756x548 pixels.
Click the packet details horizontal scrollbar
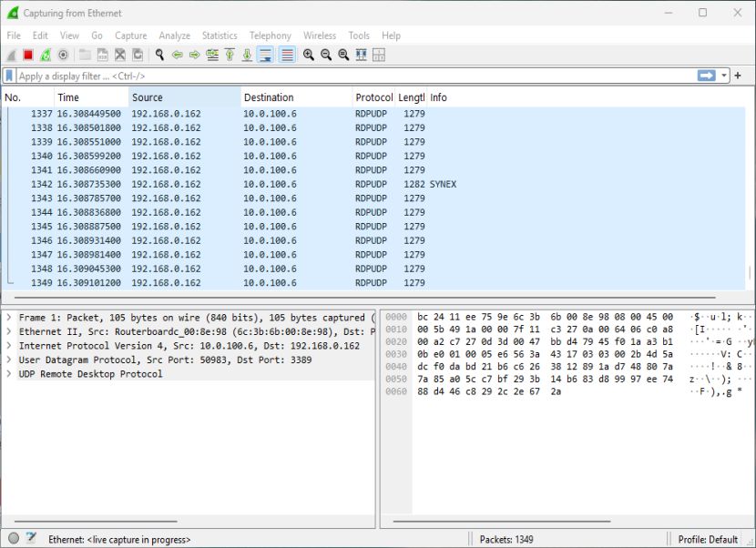pyautogui.click(x=96, y=521)
